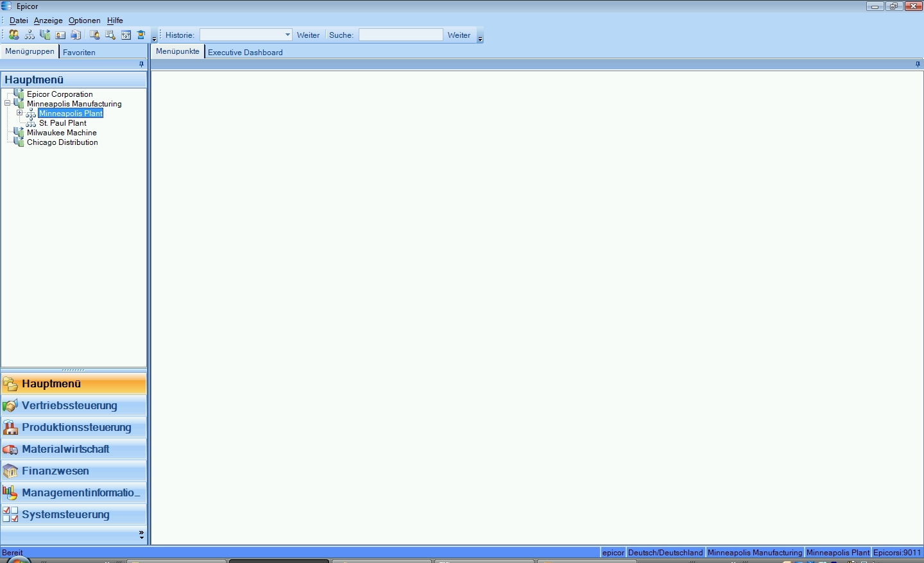Click the graduate education toolbar icon
This screenshot has width=924, height=563.
(x=141, y=35)
